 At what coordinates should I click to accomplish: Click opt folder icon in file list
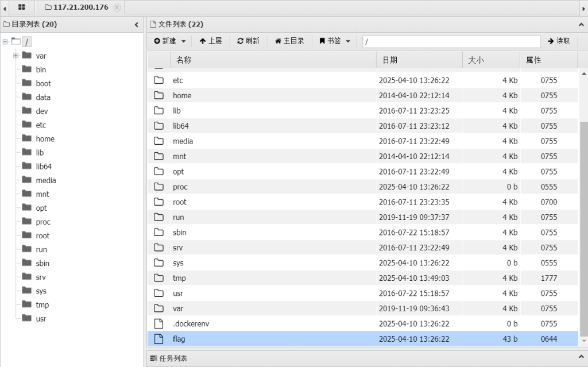point(159,172)
